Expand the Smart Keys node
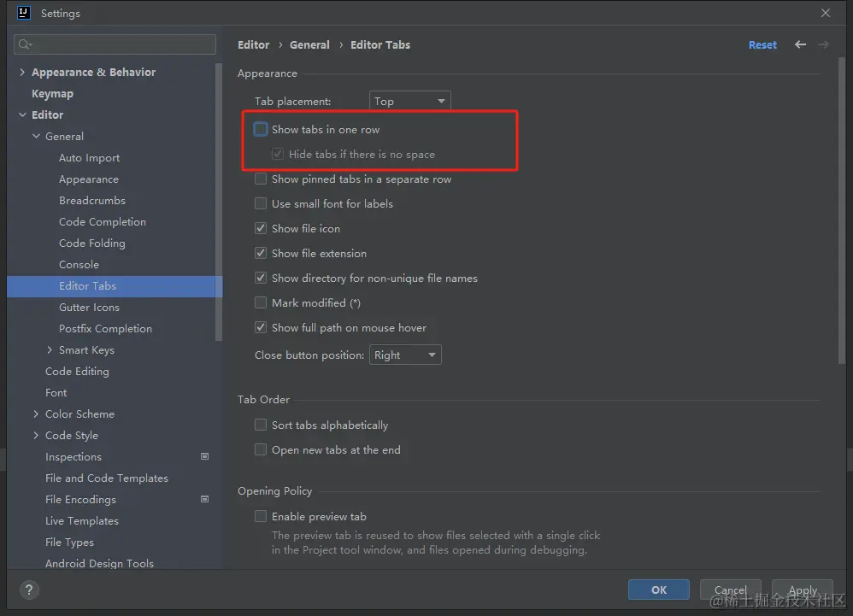853x616 pixels. click(x=50, y=349)
